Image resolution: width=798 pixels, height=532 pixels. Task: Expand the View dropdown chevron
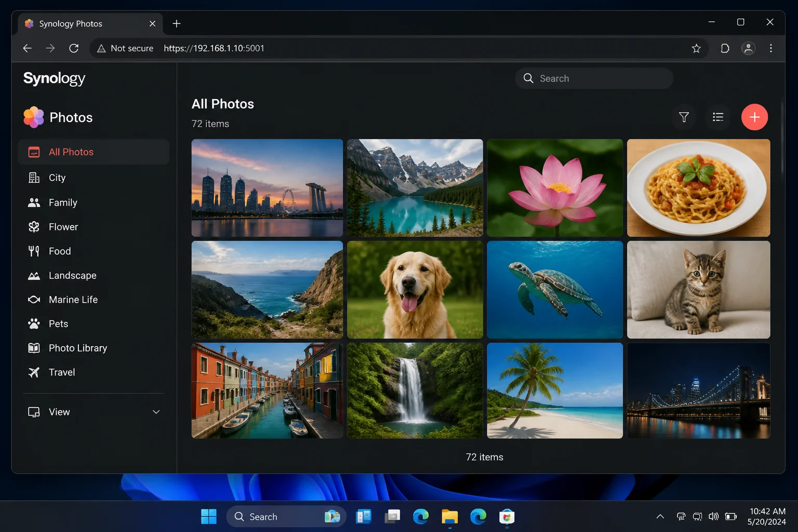pyautogui.click(x=156, y=412)
